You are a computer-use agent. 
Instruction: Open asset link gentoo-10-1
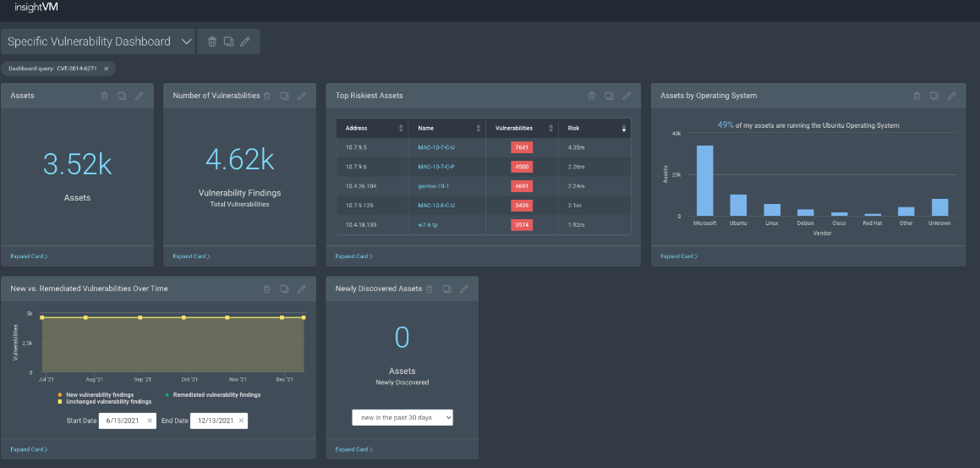point(433,185)
